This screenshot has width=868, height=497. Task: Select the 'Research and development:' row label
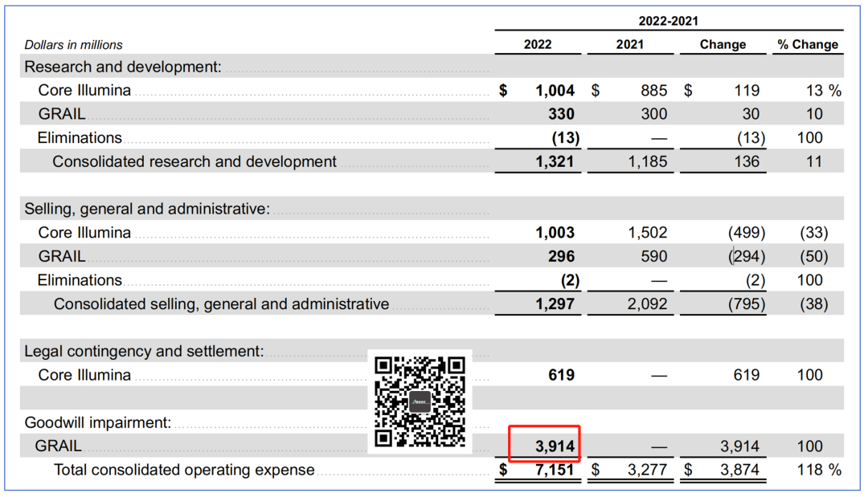[123, 67]
